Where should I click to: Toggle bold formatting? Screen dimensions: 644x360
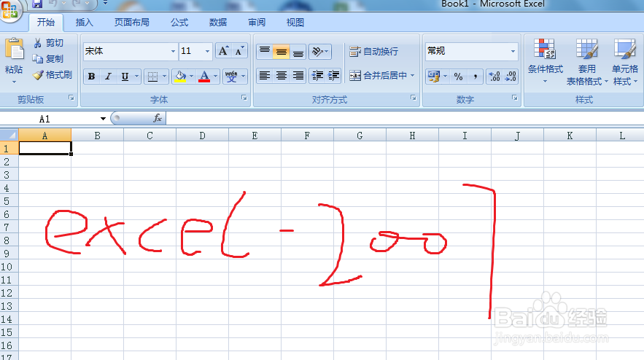[92, 77]
